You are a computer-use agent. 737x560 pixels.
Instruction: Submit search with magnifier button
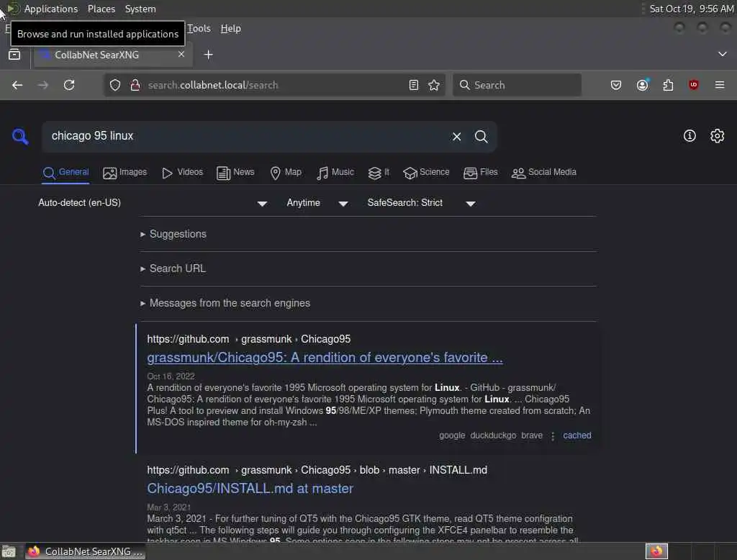point(481,136)
